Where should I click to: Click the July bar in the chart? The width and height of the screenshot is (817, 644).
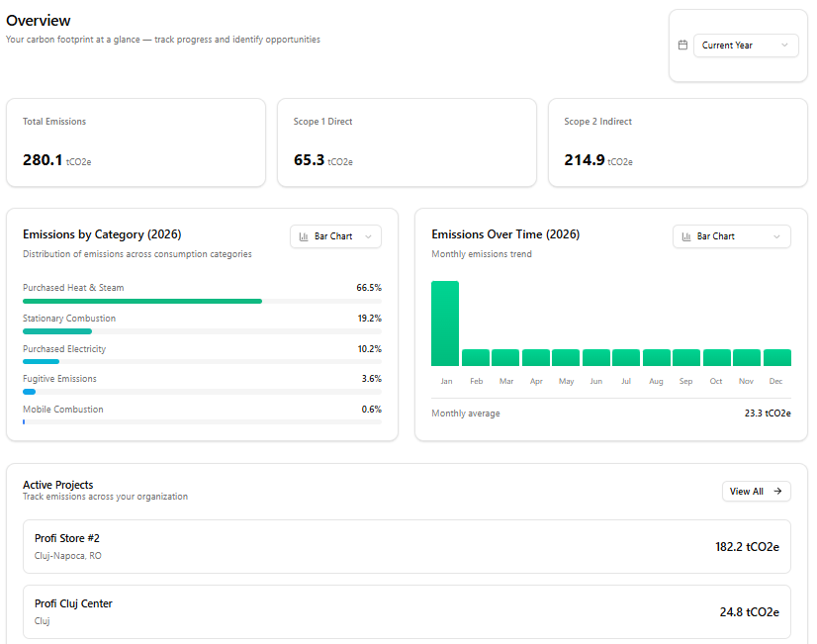click(x=626, y=358)
